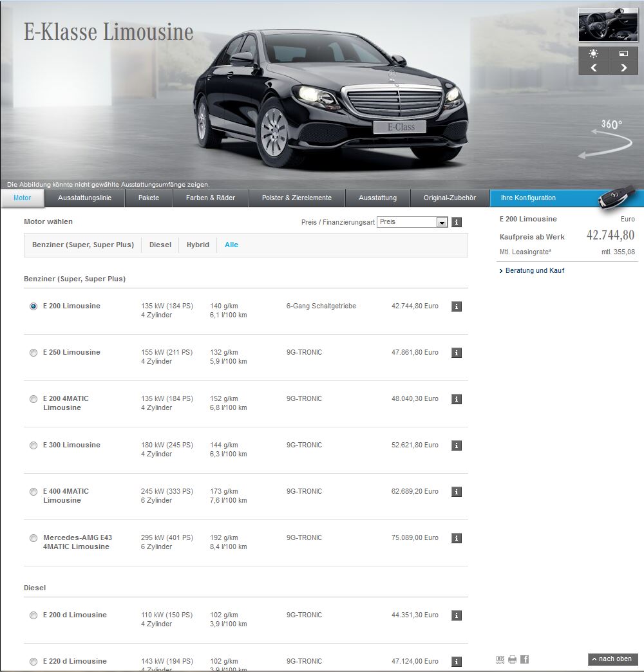The image size is (644, 672).
Task: Click the Mercedes-AMG E43 4MATIC Limousine name
Action: [77, 542]
